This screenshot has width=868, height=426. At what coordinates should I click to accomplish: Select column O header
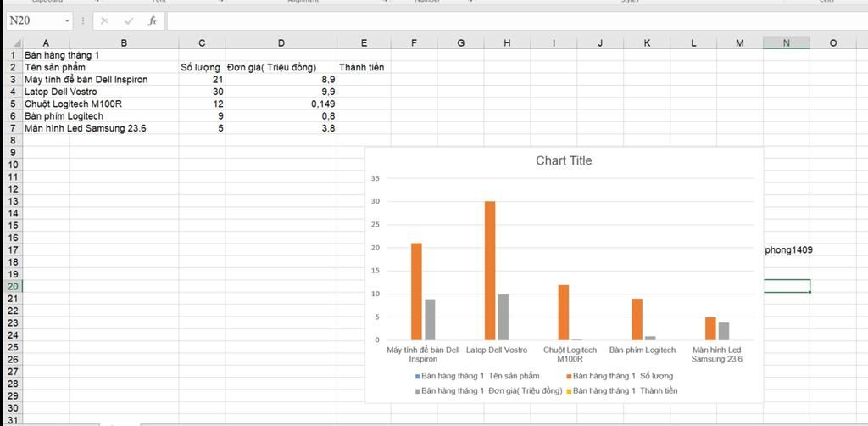pos(833,43)
